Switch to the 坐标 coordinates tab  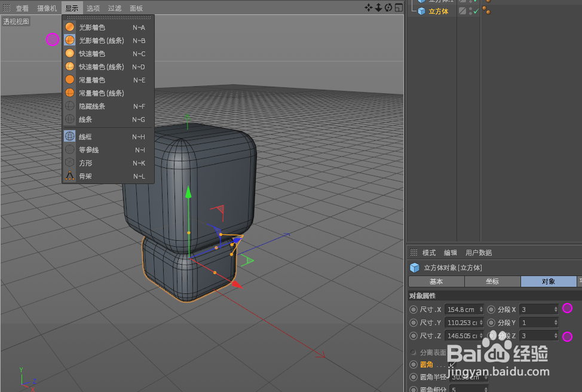492,281
